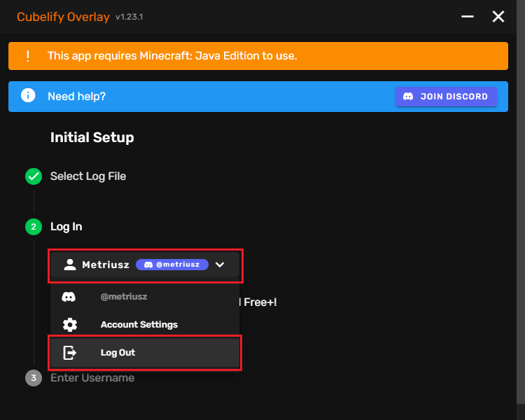Close the Cubelify Overlay window
Viewport: 525px width, 420px height.
[498, 17]
